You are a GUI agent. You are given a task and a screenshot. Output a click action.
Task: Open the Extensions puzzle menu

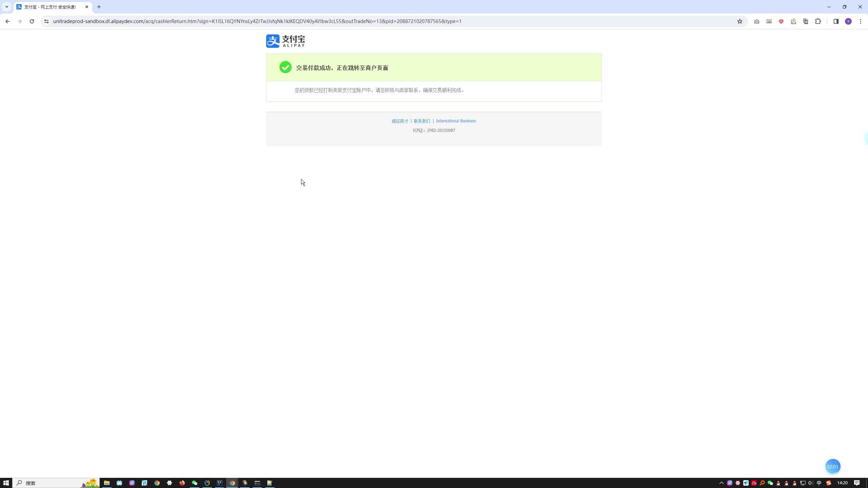[818, 21]
